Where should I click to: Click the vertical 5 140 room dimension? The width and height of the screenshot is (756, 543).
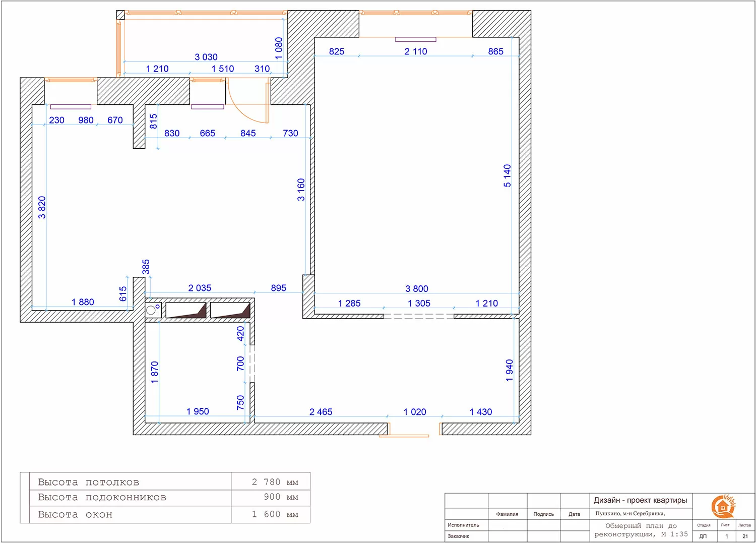[x=507, y=175]
